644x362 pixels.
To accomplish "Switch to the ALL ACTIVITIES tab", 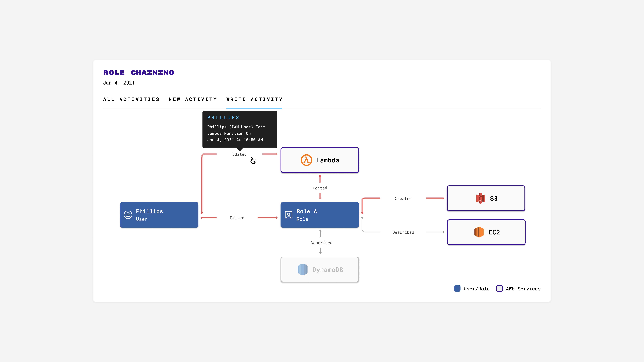I will [x=131, y=99].
